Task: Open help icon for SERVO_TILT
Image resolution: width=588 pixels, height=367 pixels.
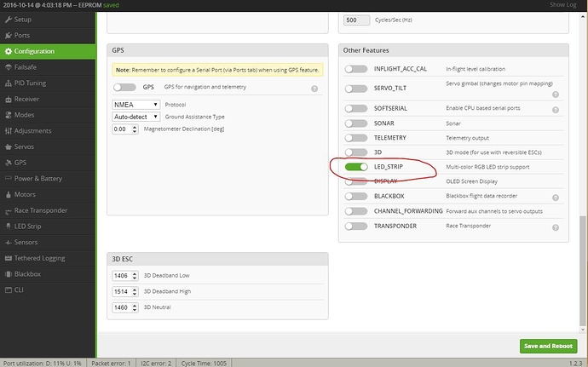Action: 556,95
